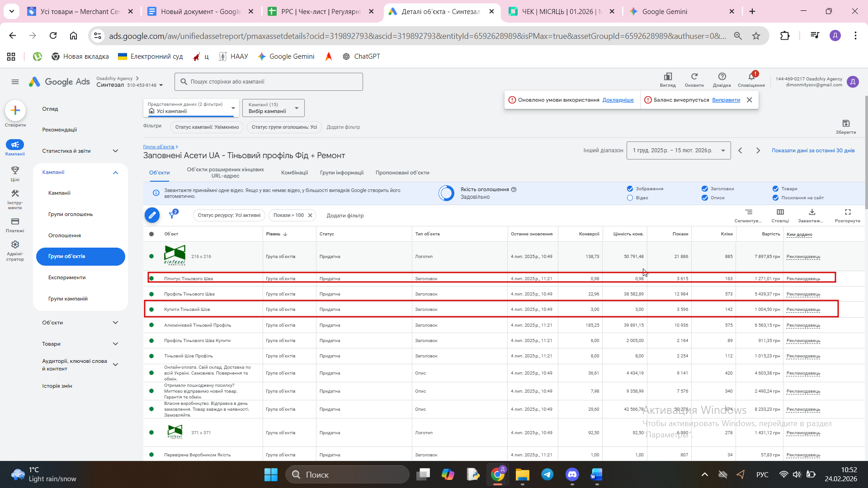Toggle the Відео checkbox

coord(630,198)
